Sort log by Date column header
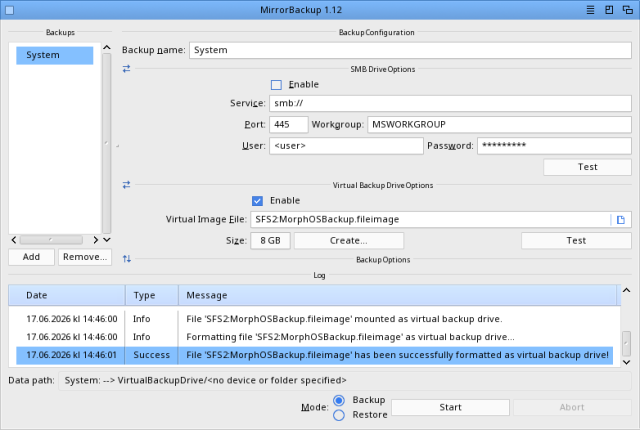This screenshot has height=430, width=640. tap(67, 295)
